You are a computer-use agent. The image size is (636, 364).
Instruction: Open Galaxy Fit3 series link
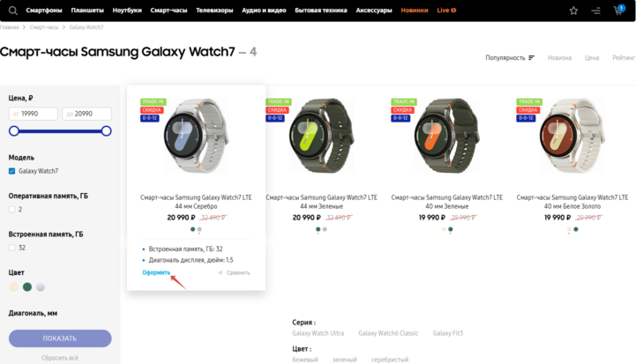click(448, 333)
